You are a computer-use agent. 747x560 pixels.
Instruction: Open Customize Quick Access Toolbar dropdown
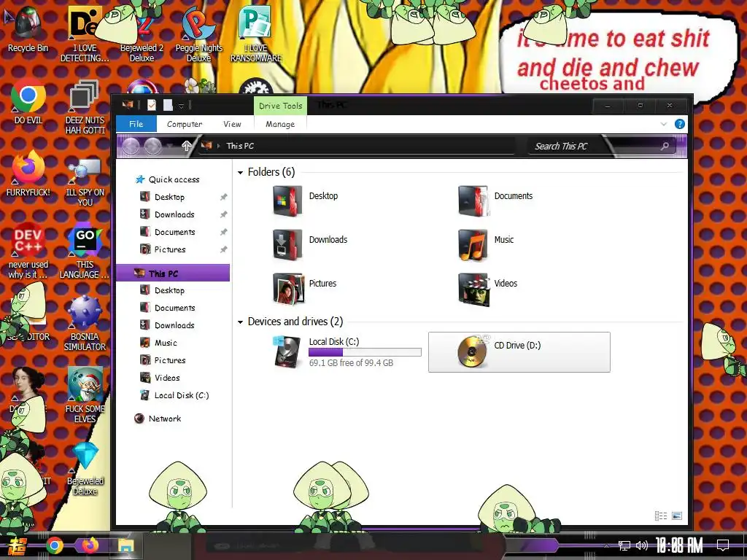tap(181, 106)
